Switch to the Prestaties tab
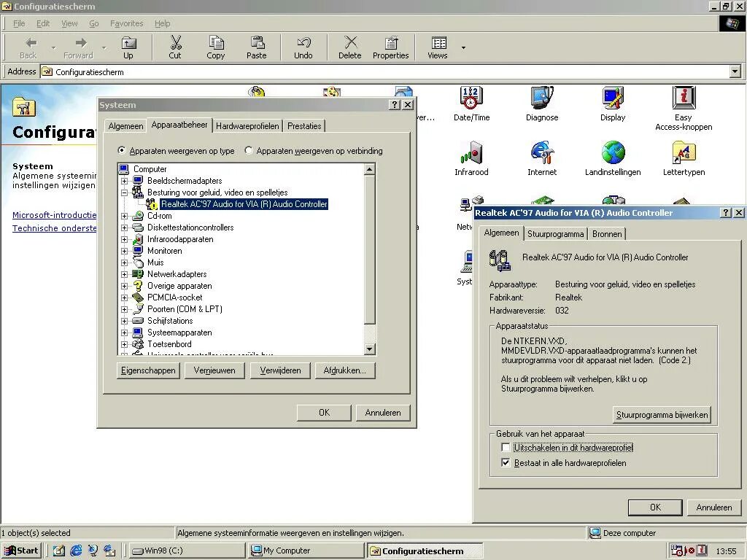This screenshot has height=560, width=747. pos(304,126)
